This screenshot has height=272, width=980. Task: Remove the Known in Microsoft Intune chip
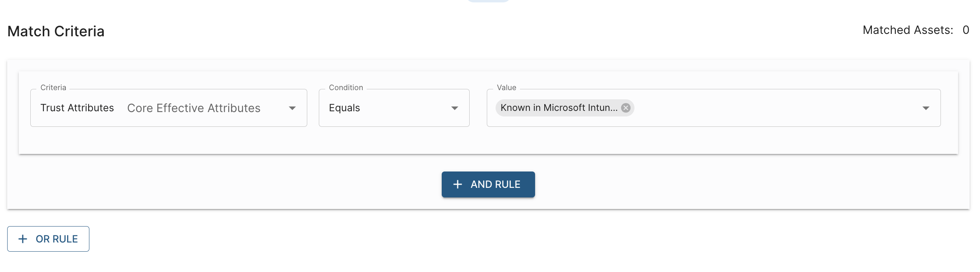[x=626, y=108]
